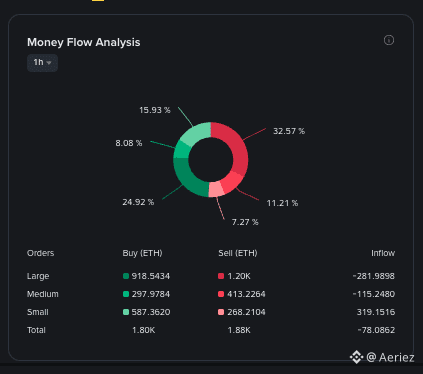Select the Small orders row label

click(x=38, y=312)
